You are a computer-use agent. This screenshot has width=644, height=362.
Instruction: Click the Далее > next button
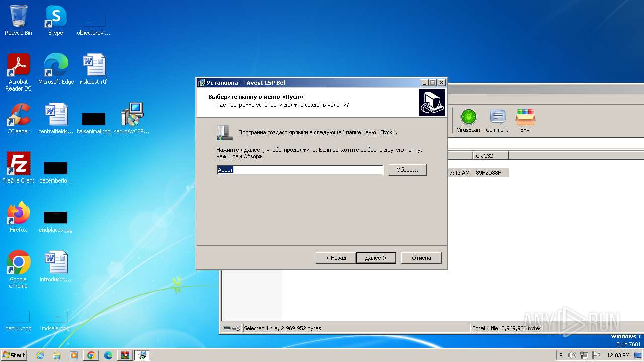376,258
